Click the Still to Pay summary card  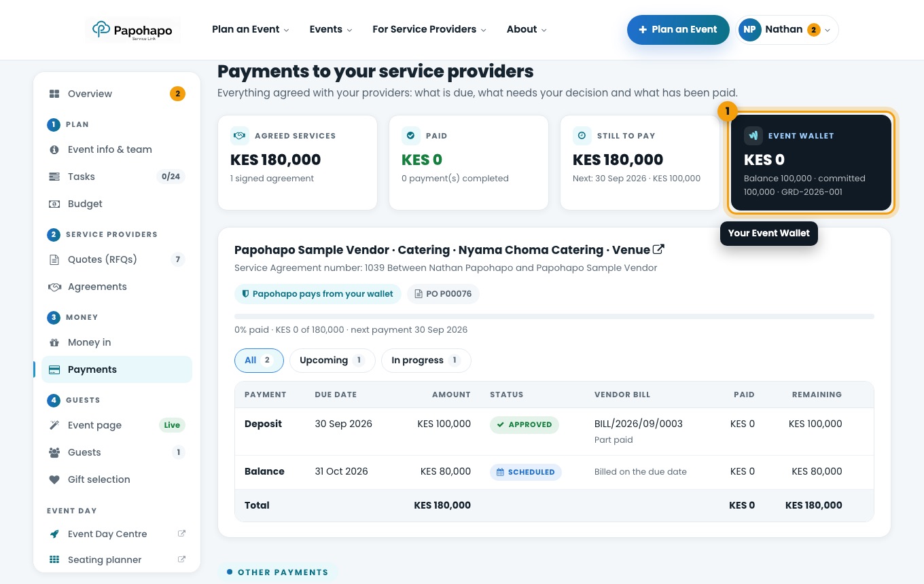640,162
